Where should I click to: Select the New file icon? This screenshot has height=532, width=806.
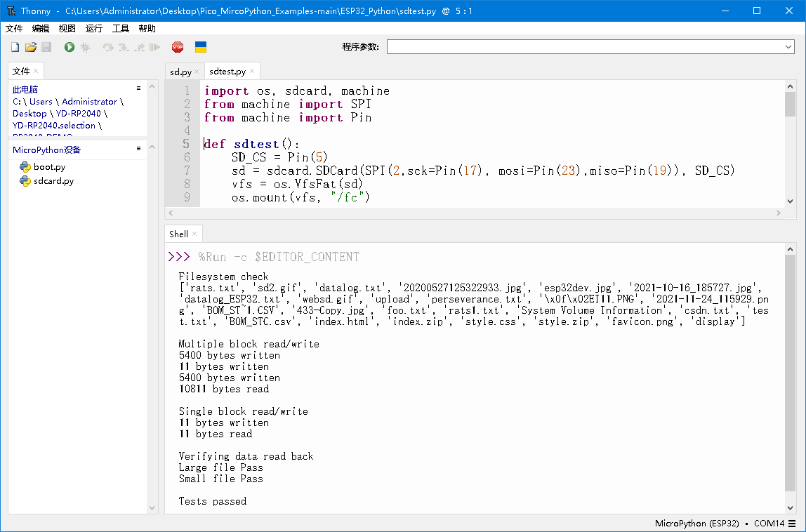pos(15,47)
